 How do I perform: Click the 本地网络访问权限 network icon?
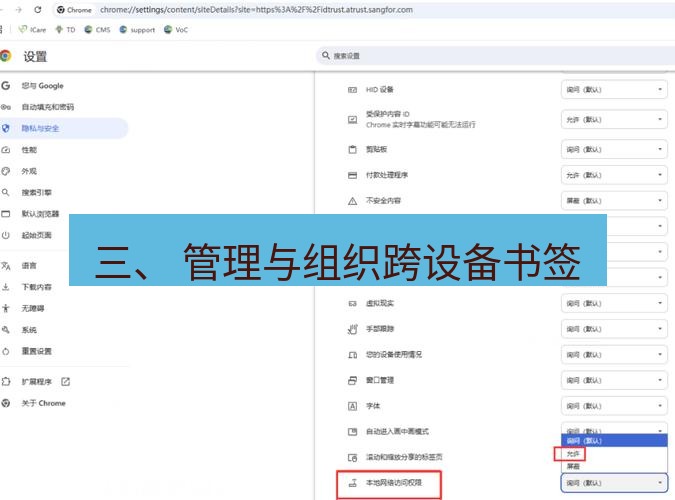(x=353, y=483)
